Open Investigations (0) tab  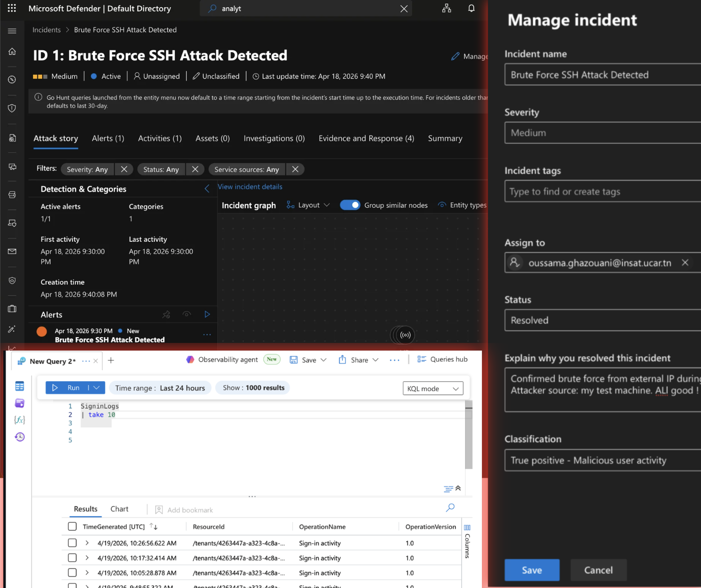[x=274, y=138]
